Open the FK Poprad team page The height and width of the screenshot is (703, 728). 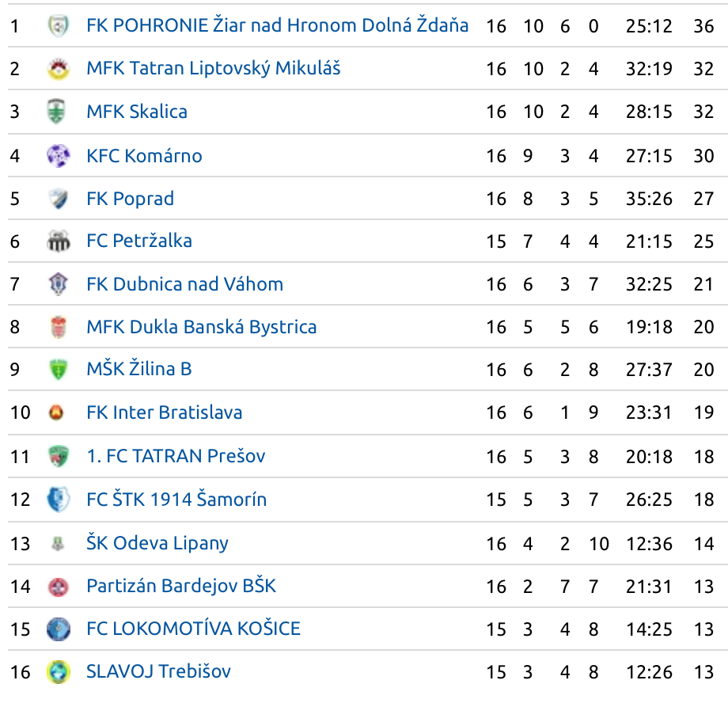tap(131, 199)
